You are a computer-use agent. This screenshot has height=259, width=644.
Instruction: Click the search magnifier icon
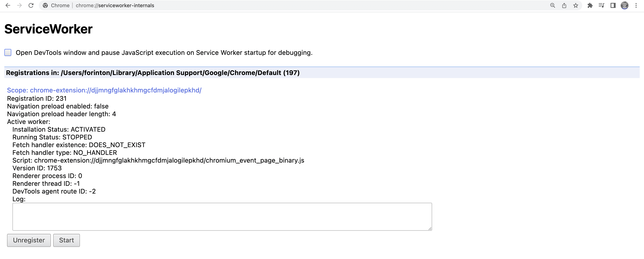[x=552, y=5]
